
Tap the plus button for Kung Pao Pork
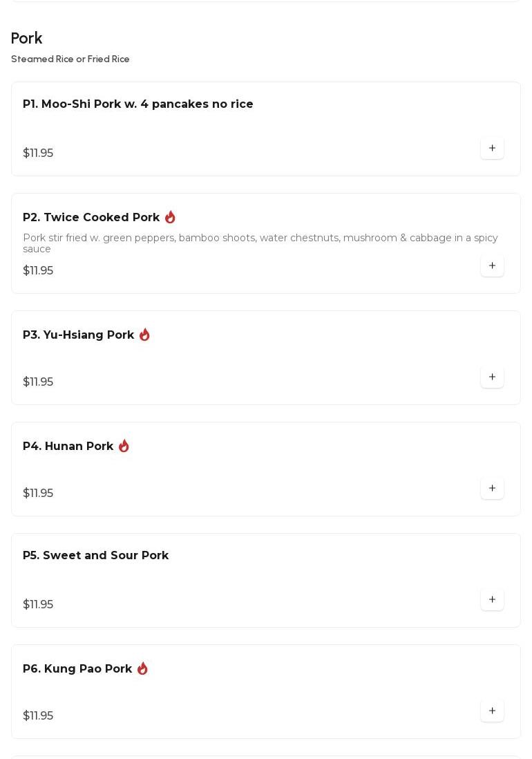[492, 711]
